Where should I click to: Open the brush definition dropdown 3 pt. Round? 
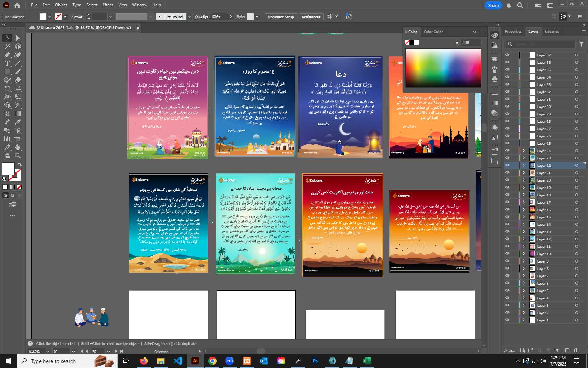point(189,17)
